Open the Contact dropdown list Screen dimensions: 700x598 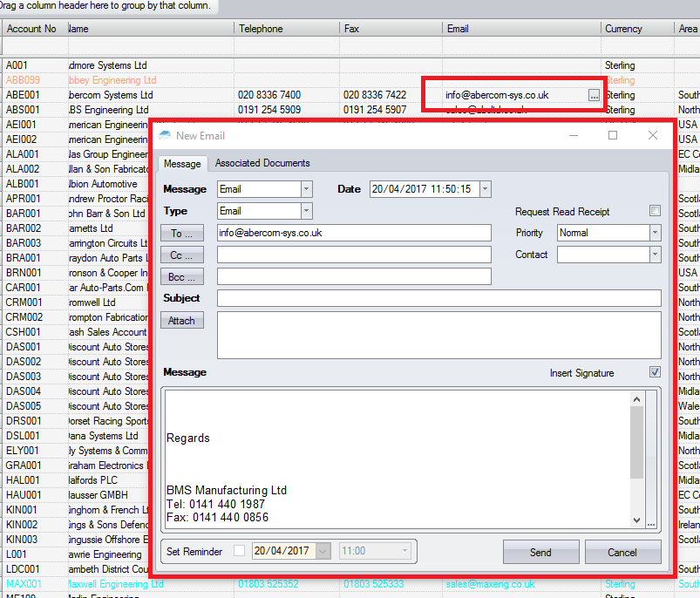pos(654,255)
